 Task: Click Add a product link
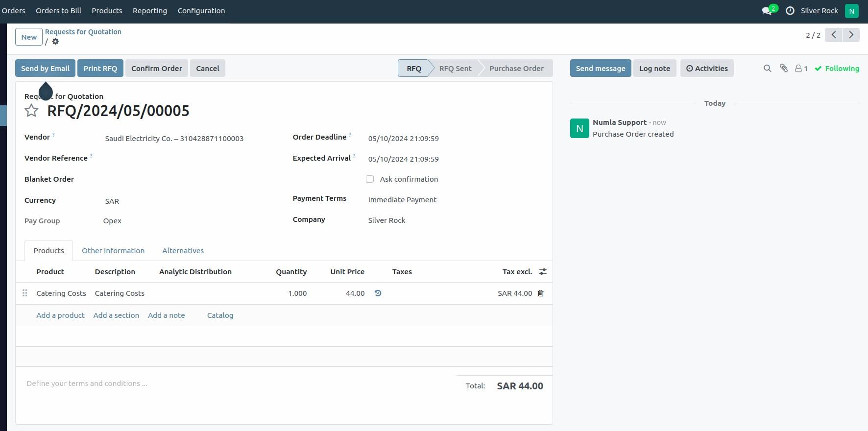pos(60,315)
